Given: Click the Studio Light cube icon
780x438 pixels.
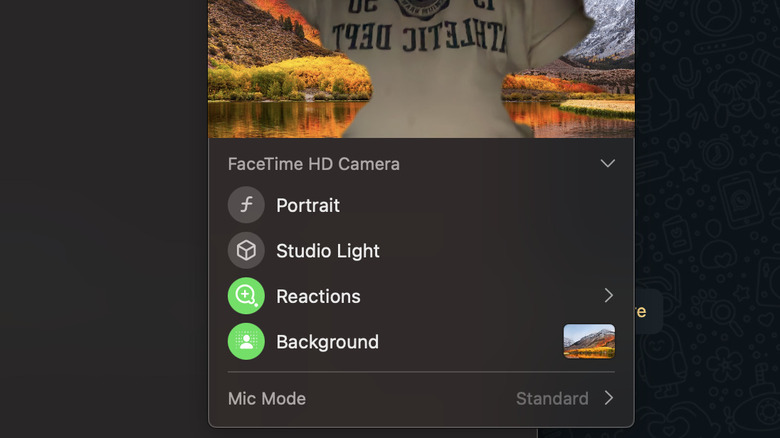Looking at the screenshot, I should click(246, 251).
